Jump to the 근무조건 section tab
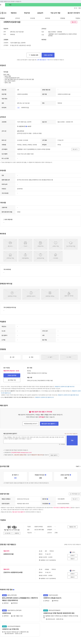The height and width of the screenshot is (644, 81). 18,18
